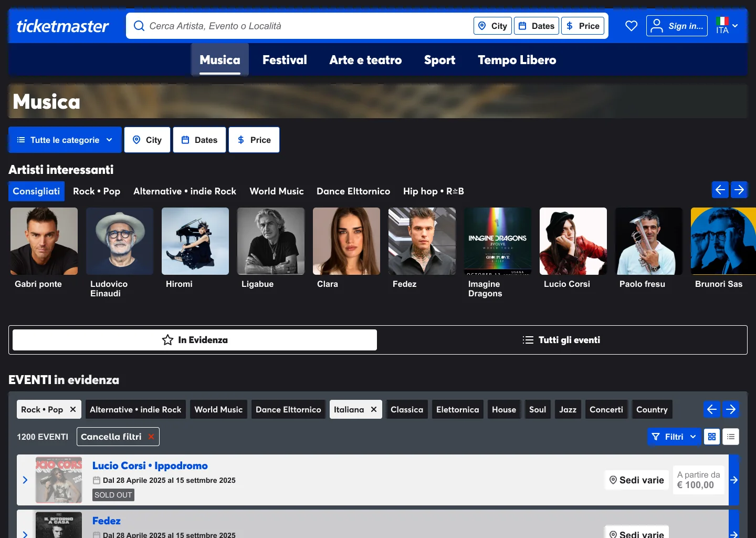Open Price filter below Musica banner
This screenshot has width=756, height=538.
tap(254, 140)
